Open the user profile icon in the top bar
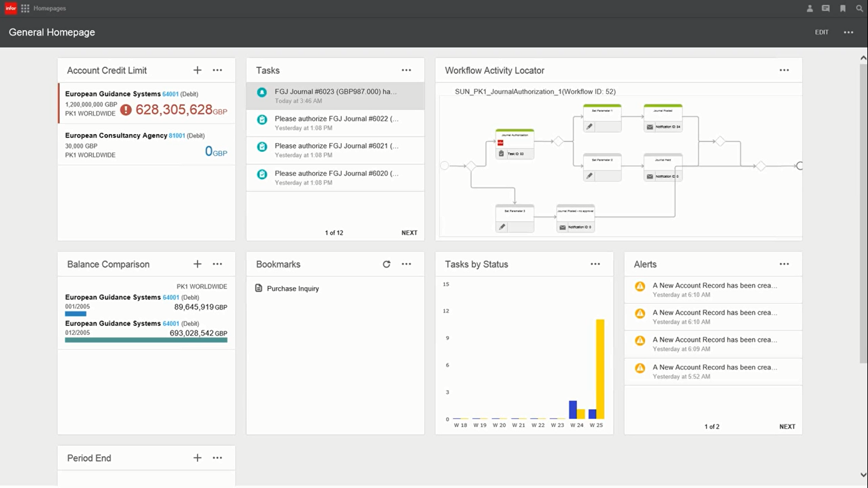 tap(810, 8)
